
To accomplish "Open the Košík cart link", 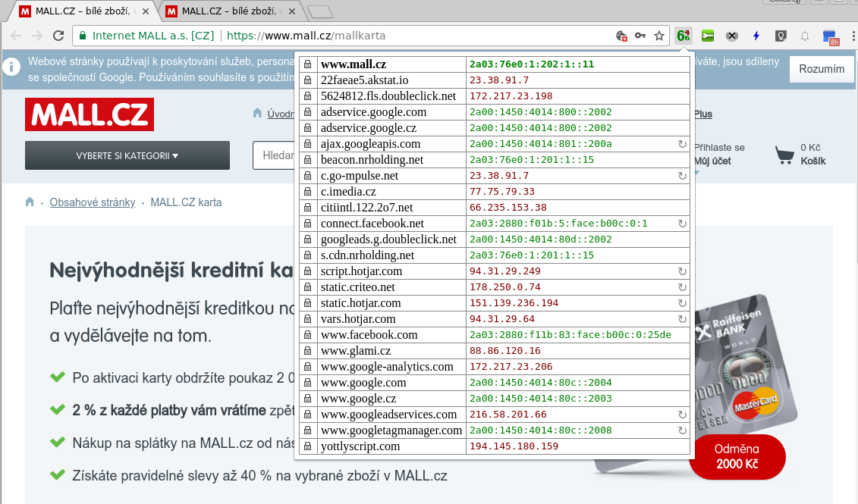I will pyautogui.click(x=812, y=161).
